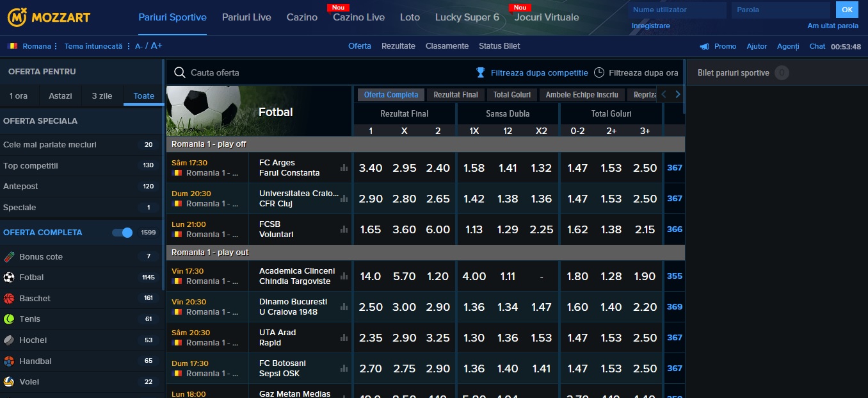Open statistics icon for FCSB Voluntari match
Image resolution: width=868 pixels, height=398 pixels.
pyautogui.click(x=344, y=229)
